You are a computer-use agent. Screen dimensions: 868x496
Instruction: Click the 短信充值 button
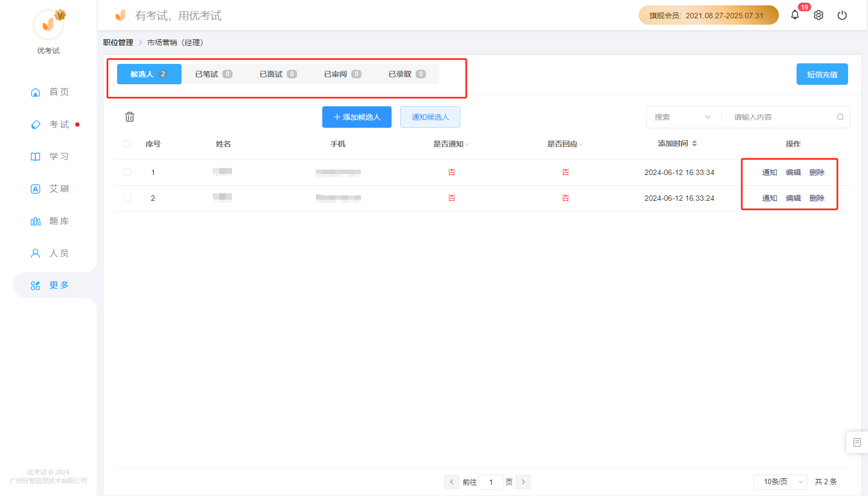822,74
